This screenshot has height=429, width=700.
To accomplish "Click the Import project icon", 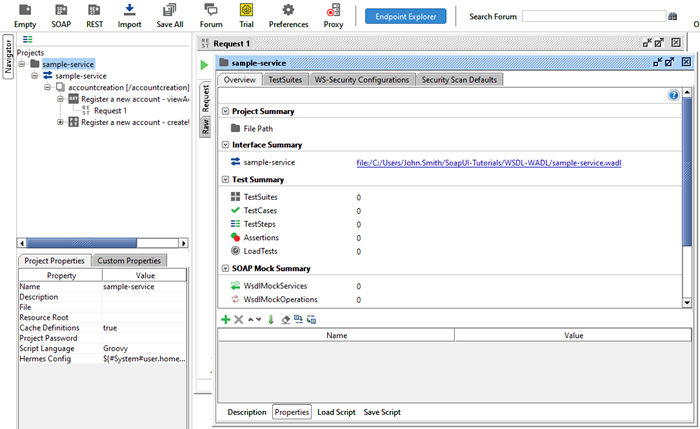I will pyautogui.click(x=129, y=10).
